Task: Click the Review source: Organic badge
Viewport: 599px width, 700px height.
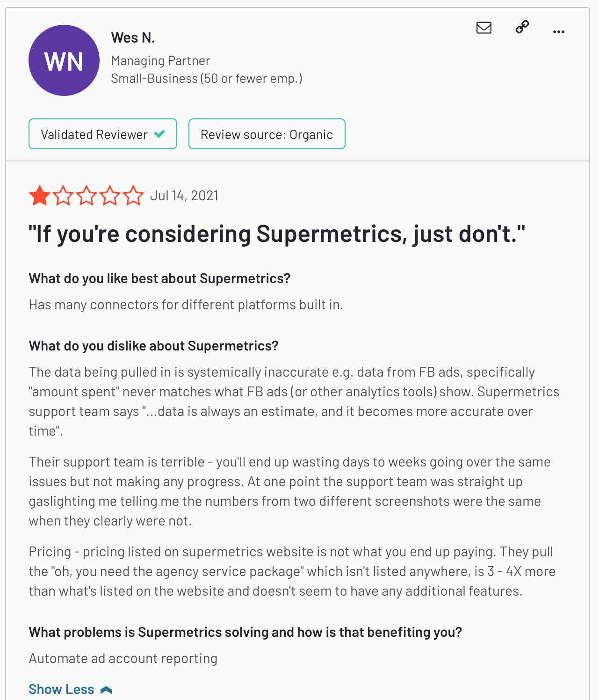Action: [267, 134]
